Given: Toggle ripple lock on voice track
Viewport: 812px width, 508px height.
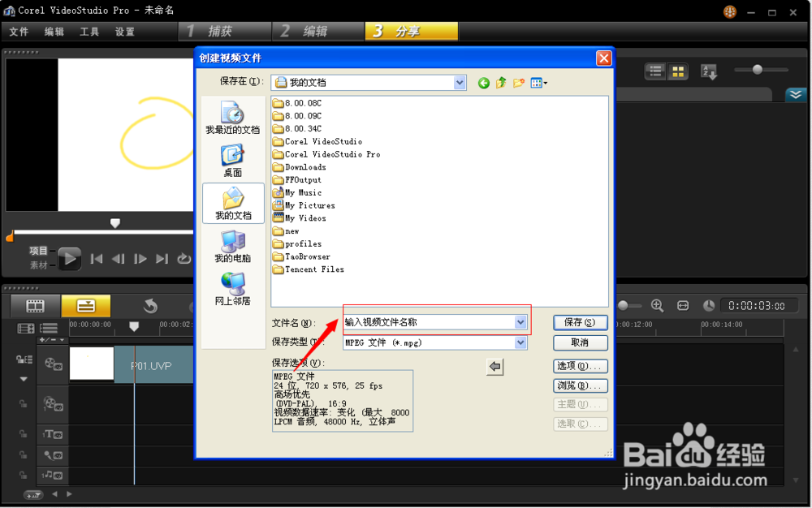Looking at the screenshot, I should pyautogui.click(x=23, y=454).
